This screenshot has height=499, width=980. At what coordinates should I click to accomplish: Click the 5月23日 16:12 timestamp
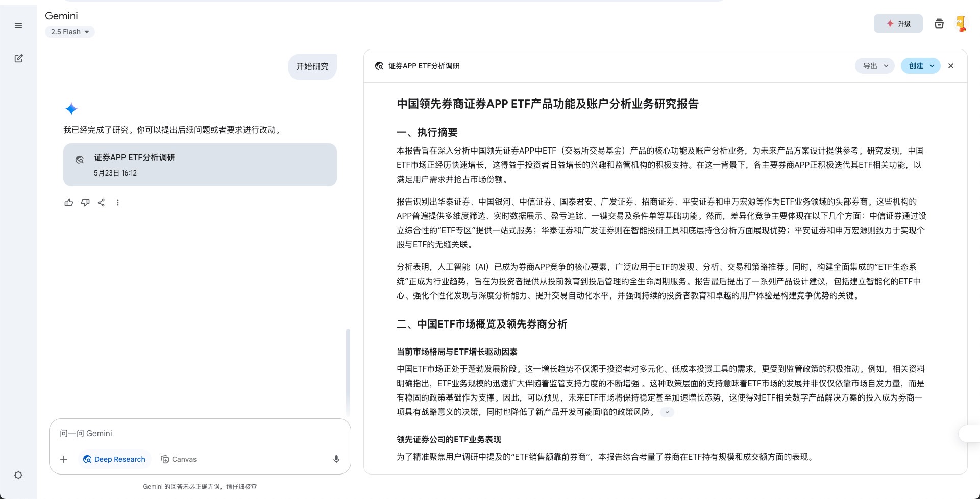tap(115, 173)
